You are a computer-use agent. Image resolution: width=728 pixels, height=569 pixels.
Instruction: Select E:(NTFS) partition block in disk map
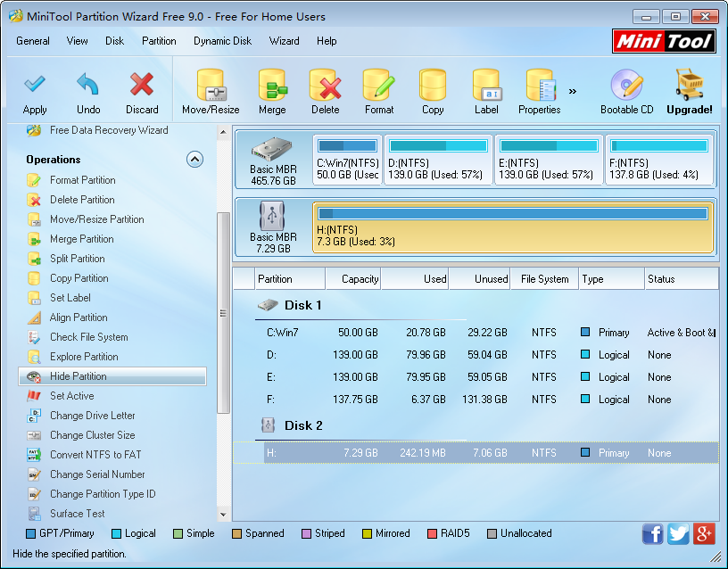(549, 161)
